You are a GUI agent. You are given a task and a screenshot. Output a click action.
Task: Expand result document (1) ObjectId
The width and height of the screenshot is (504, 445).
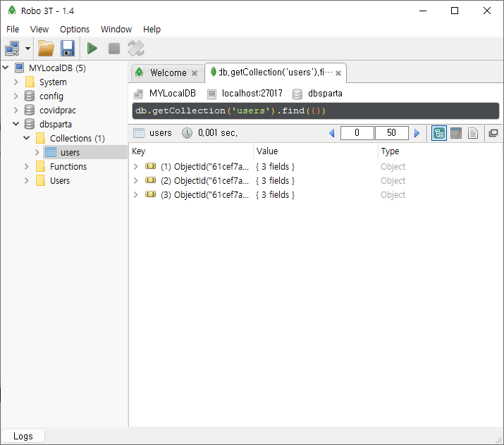pos(135,166)
